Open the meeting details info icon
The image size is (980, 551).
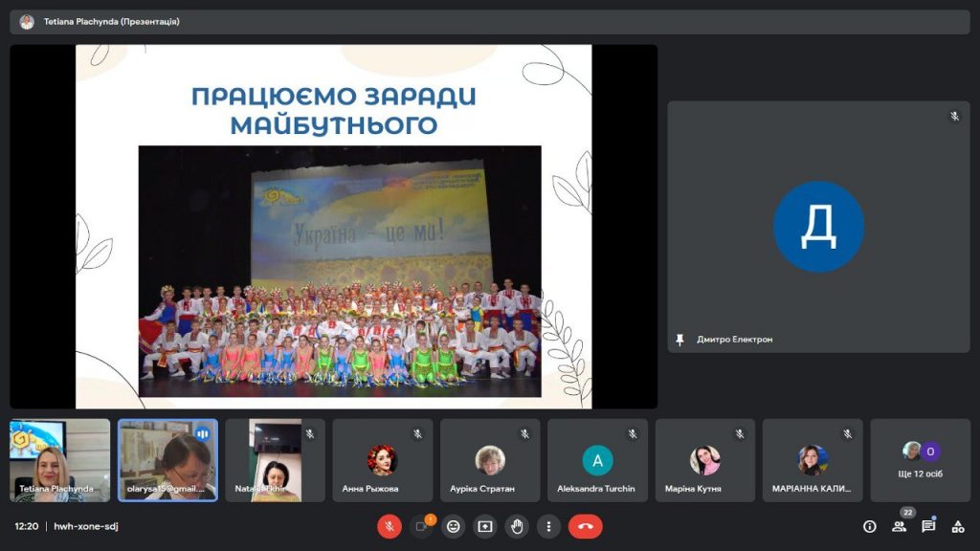869,526
